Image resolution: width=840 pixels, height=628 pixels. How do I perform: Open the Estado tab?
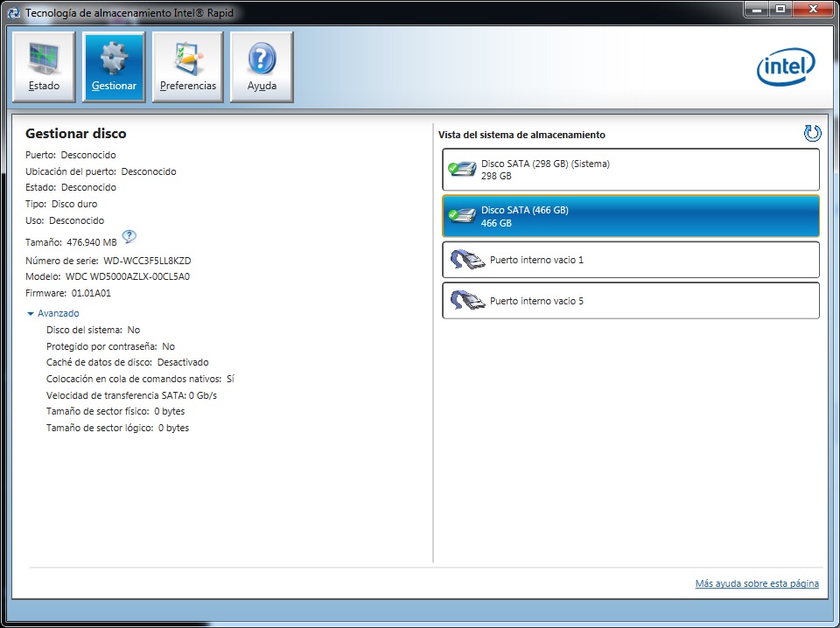44,67
